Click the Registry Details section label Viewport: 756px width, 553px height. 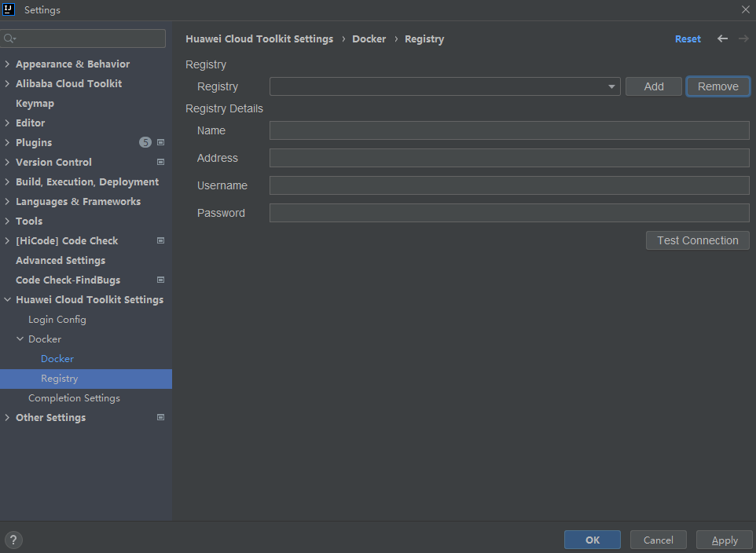point(224,108)
